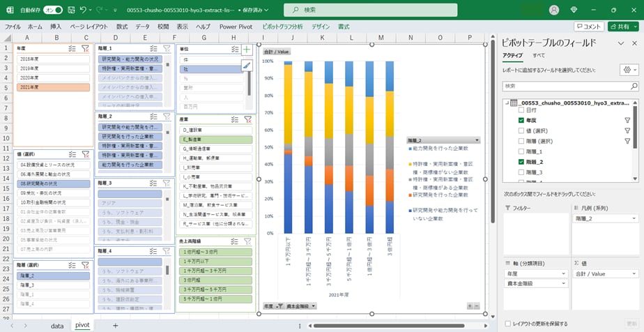
Task: Toggle the AutoSave switch
Action: (x=52, y=10)
